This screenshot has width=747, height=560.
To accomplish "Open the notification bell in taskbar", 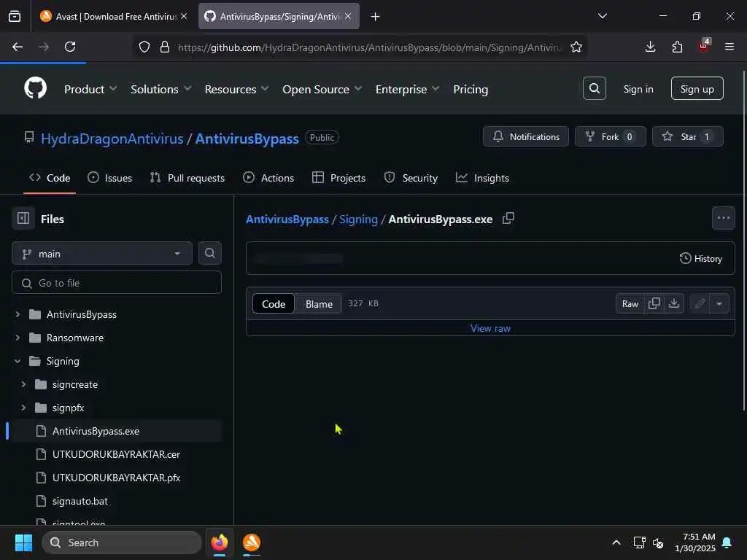I will coord(727,542).
